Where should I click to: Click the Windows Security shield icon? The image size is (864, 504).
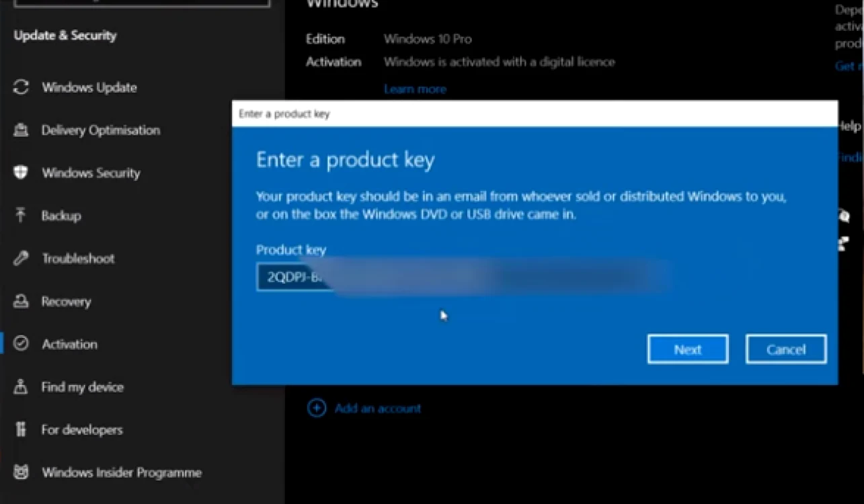point(21,173)
